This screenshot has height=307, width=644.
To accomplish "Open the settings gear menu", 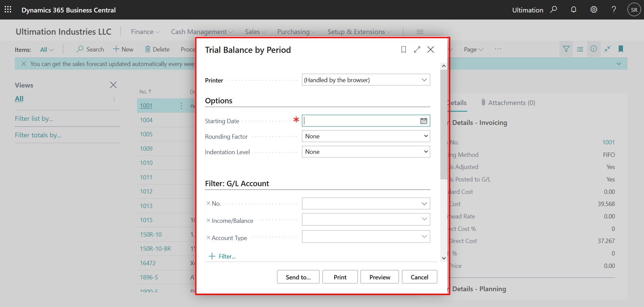I will 593,9.
